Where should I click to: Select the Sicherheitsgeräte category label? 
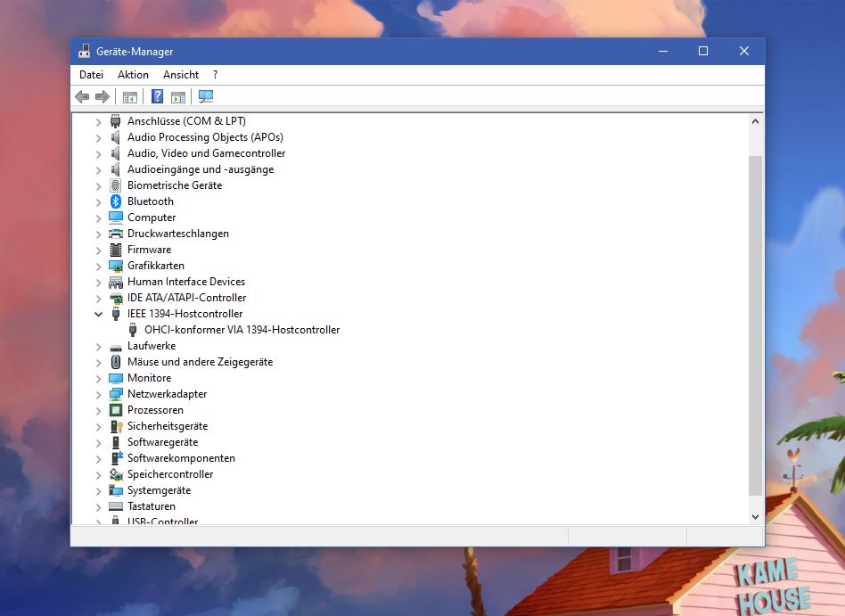tap(168, 426)
